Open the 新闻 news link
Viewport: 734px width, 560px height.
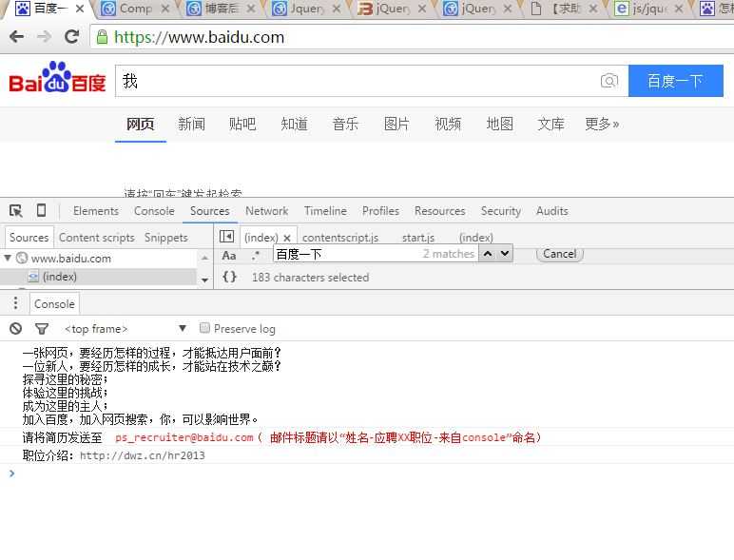click(x=191, y=124)
